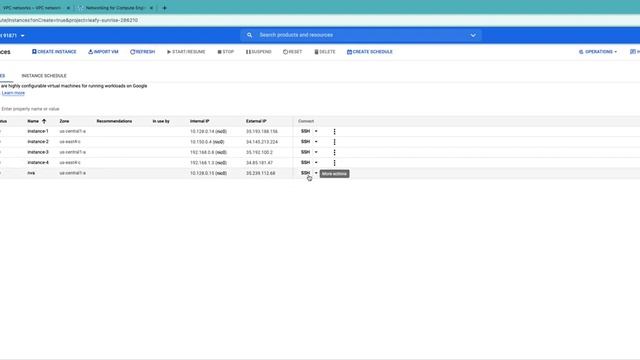This screenshot has height=360, width=640.
Task: Open the nva instance link
Action: coord(31,173)
